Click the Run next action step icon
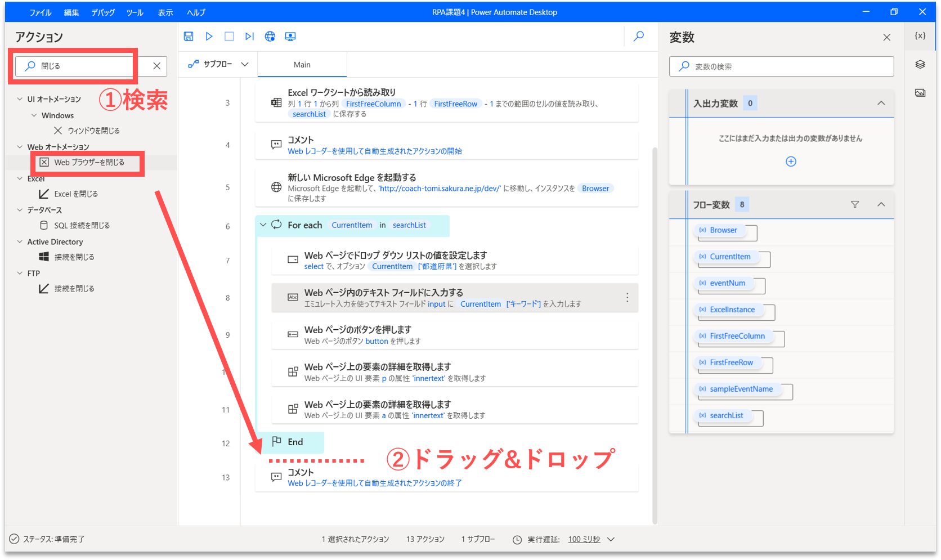This screenshot has height=560, width=941. point(249,37)
